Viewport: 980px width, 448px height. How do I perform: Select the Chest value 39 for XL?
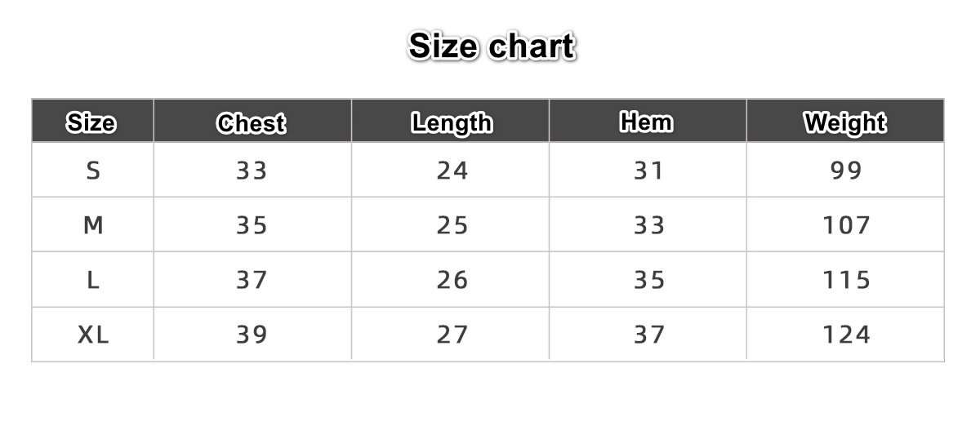[252, 335]
